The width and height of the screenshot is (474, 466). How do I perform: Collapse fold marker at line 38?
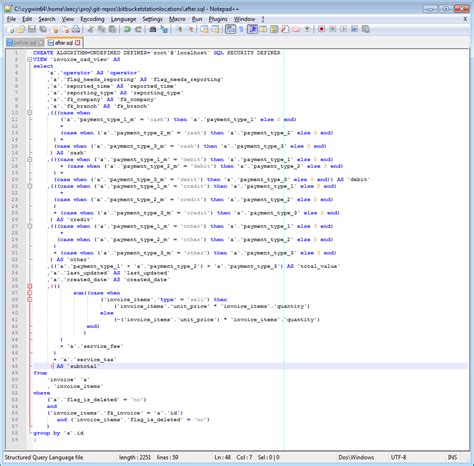(30, 299)
